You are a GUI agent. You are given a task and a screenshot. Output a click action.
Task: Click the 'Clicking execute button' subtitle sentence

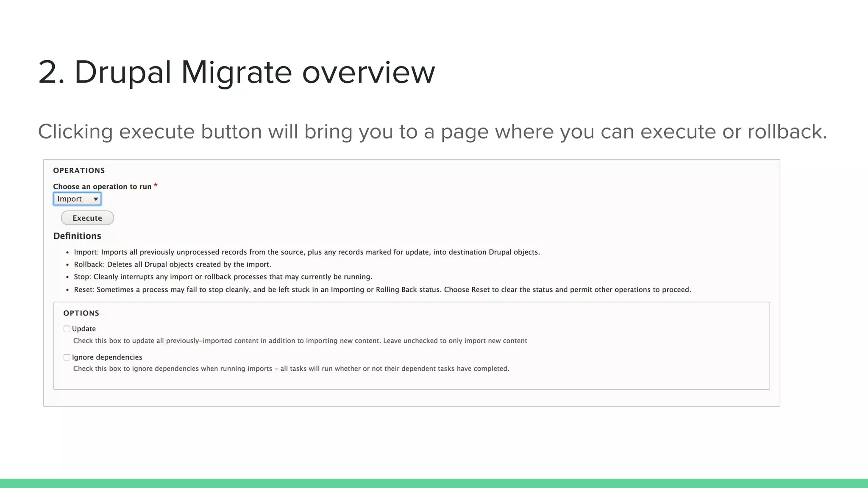pyautogui.click(x=432, y=131)
